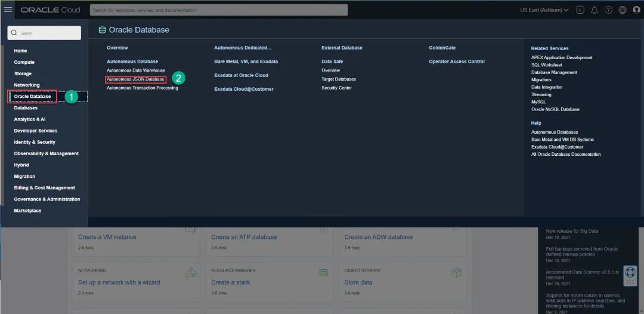
Task: Click the navigation menu search field
Action: [x=44, y=33]
